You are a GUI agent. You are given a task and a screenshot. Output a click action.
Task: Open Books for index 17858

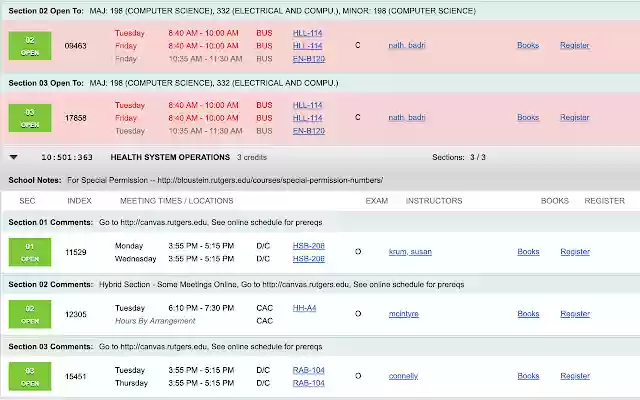pyautogui.click(x=528, y=118)
